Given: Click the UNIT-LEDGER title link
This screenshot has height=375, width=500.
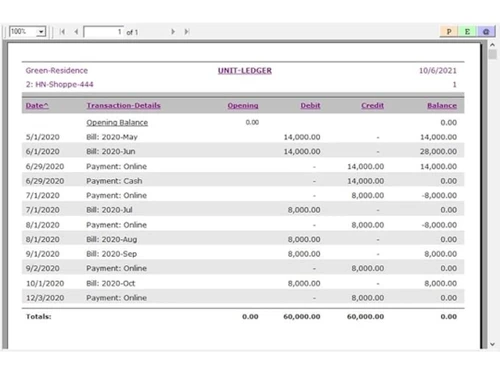Looking at the screenshot, I should (245, 71).
